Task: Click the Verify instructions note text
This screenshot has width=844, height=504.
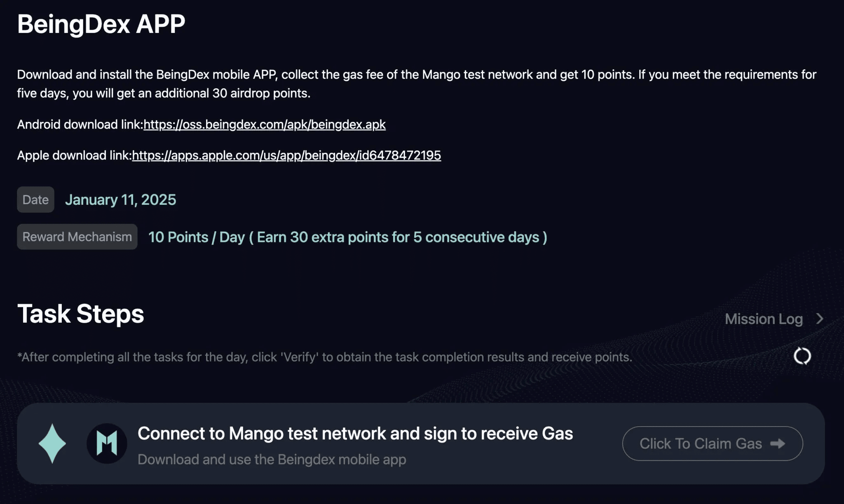Action: 324,357
